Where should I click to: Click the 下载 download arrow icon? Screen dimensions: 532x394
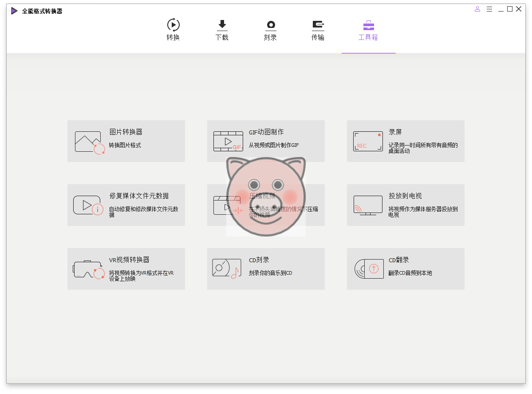(x=222, y=25)
